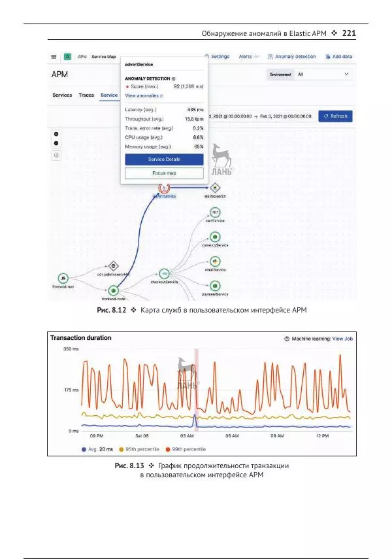Viewport: 392px width, 559px height.
Task: Switch to the Services tab
Action: 62,95
